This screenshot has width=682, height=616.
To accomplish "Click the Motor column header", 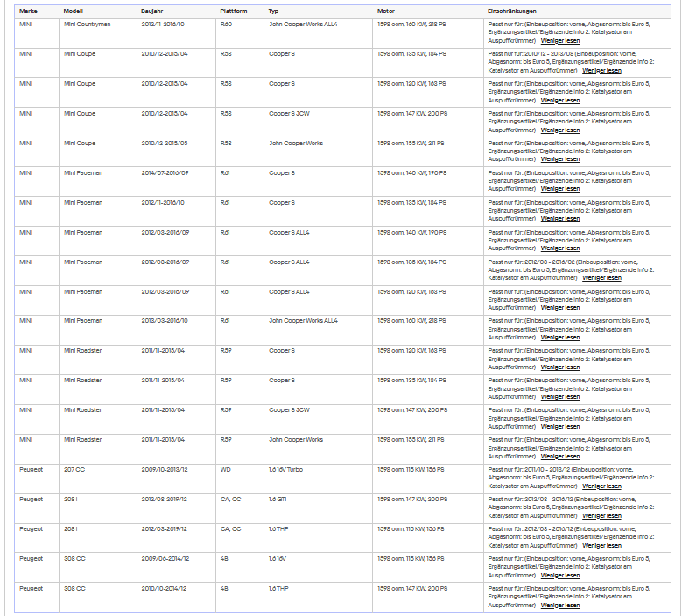I will click(386, 11).
